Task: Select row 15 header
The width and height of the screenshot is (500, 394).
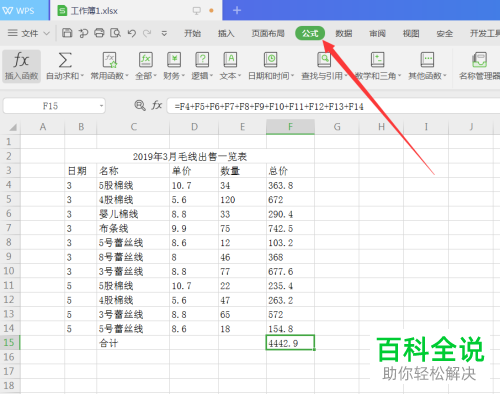Action: pos(9,343)
